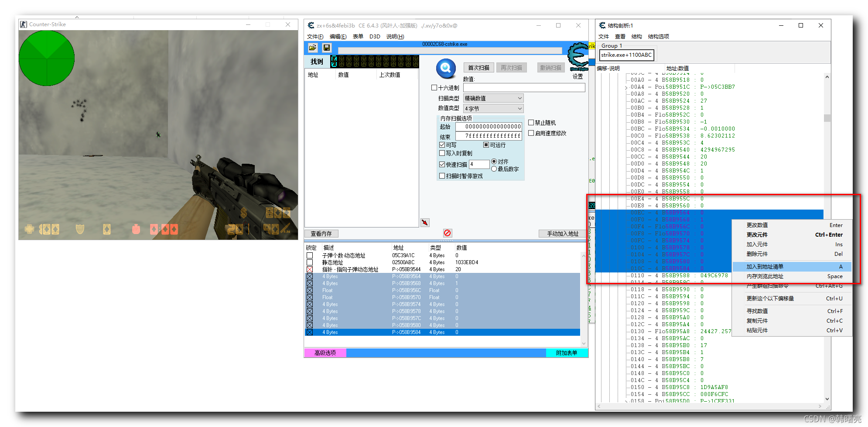Select the 对齐 radio button

(494, 162)
